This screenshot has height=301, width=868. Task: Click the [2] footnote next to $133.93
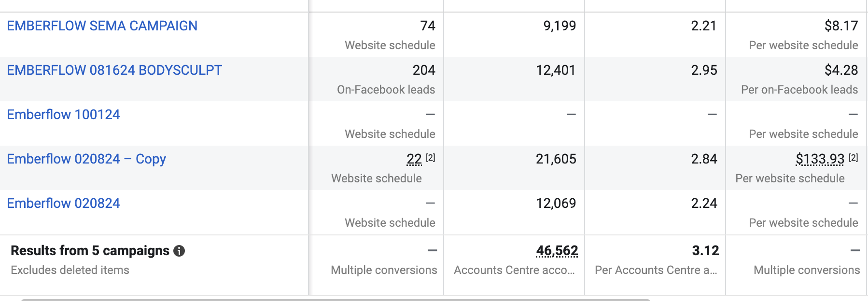tap(854, 157)
